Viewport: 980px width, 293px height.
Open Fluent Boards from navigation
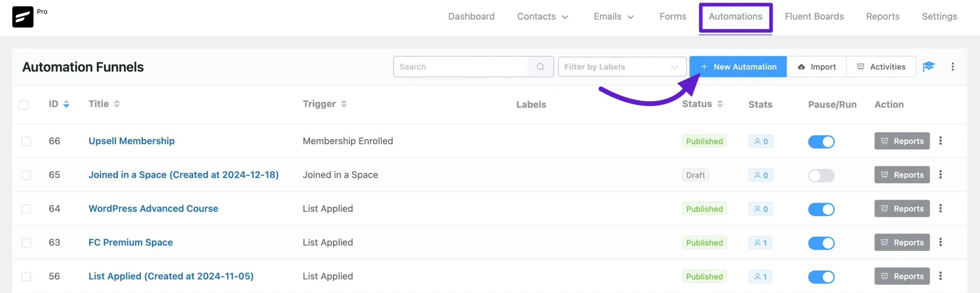pyautogui.click(x=814, y=16)
